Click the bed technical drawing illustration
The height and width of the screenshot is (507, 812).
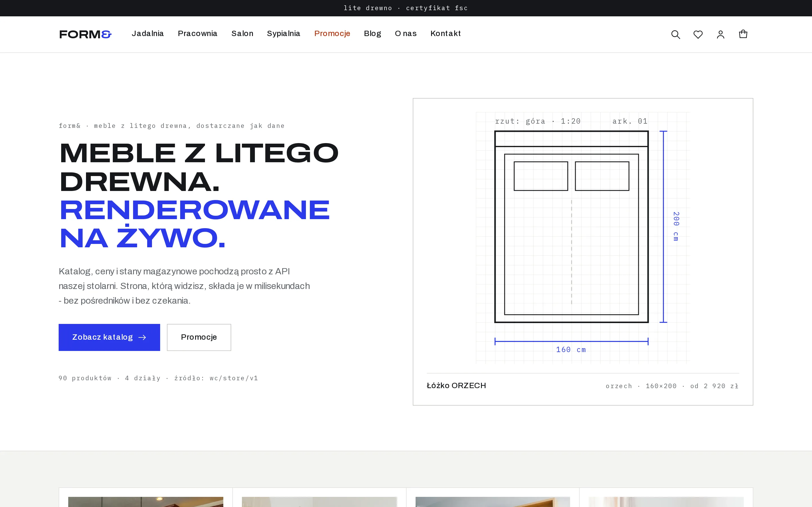pyautogui.click(x=583, y=238)
